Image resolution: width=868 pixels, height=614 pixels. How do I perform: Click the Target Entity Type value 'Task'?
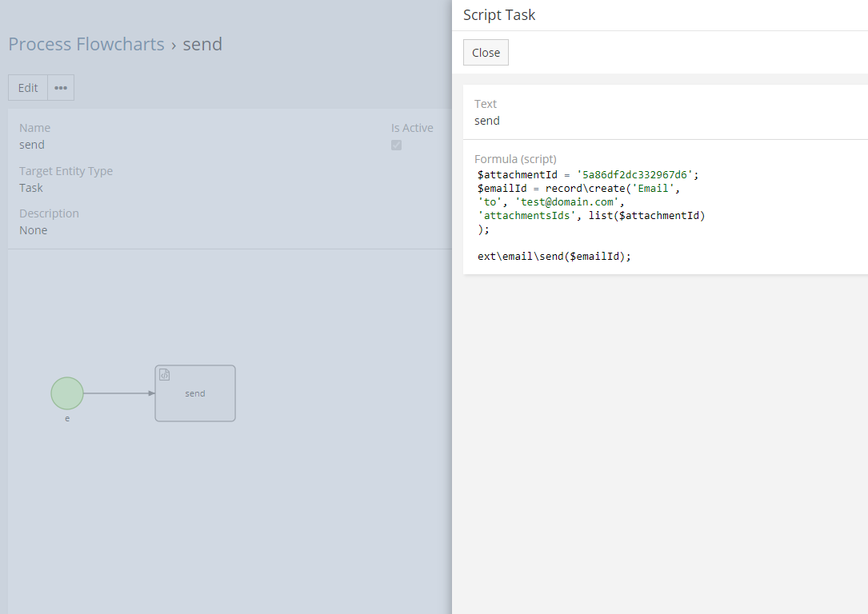[31, 188]
